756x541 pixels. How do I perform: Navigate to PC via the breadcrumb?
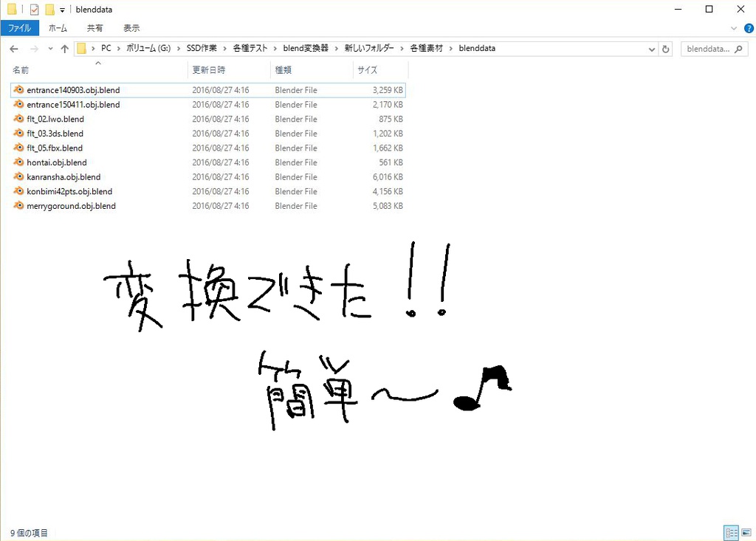[x=106, y=48]
